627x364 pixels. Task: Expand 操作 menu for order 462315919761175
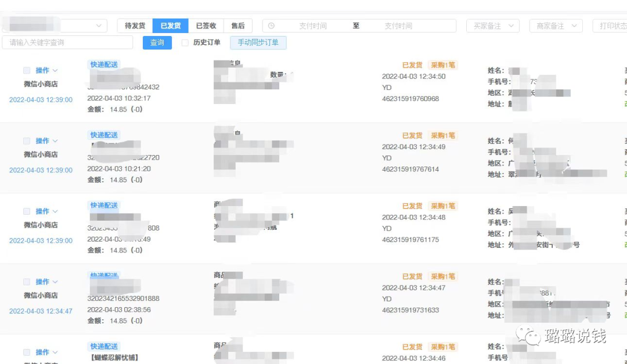[x=46, y=211]
